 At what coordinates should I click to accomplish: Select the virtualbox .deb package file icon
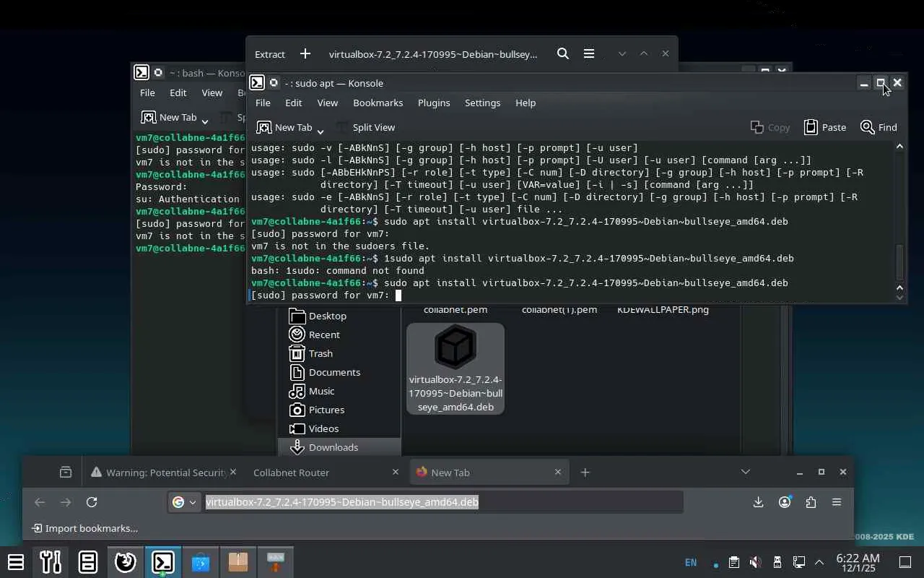tap(456, 347)
